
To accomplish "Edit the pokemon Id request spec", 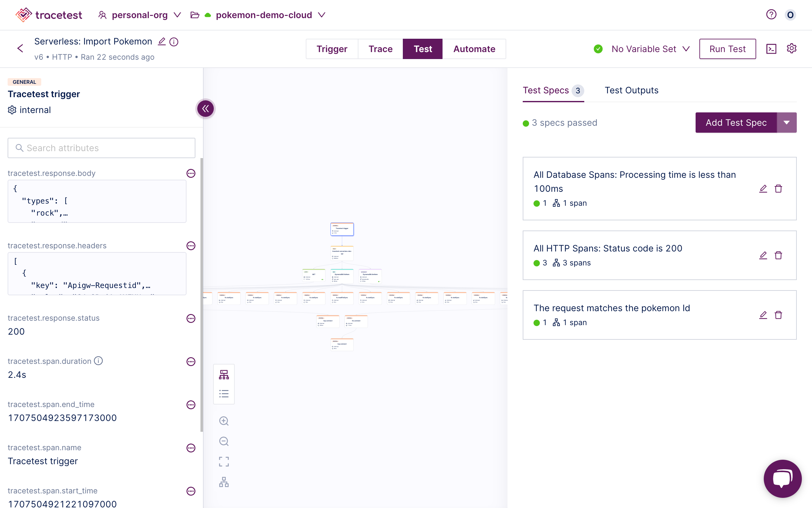I will (763, 315).
